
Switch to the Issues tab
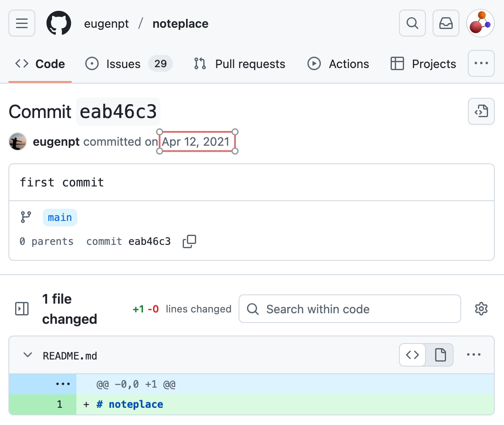point(123,63)
